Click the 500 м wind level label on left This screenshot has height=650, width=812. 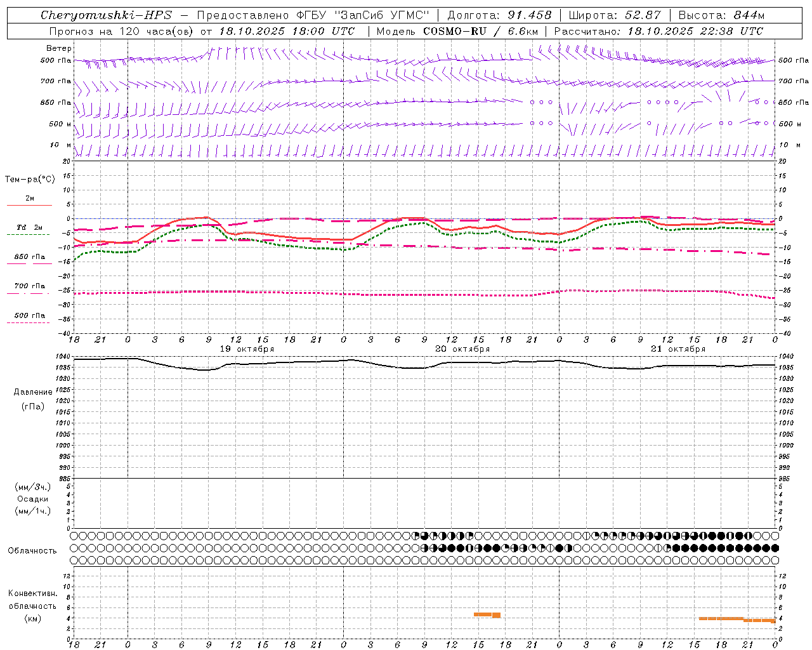(60, 124)
